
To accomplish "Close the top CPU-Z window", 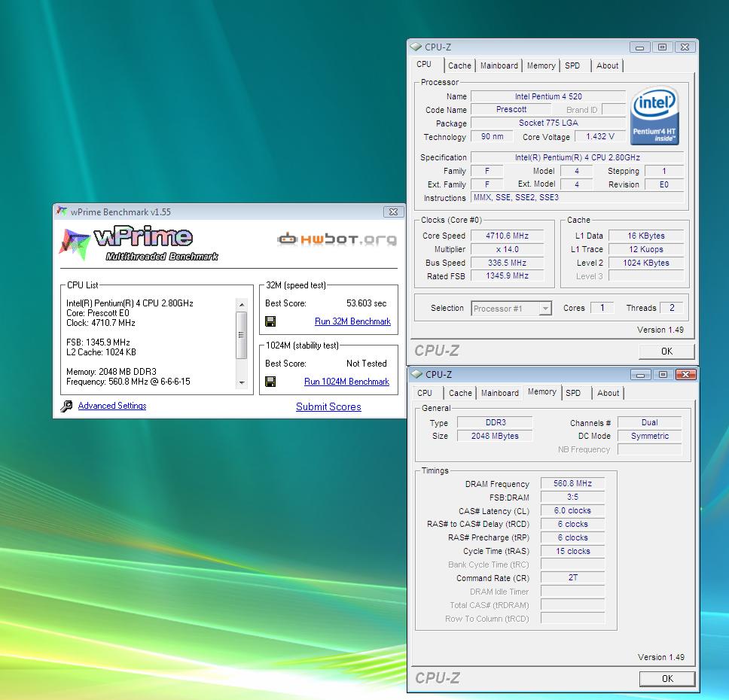I will (685, 47).
